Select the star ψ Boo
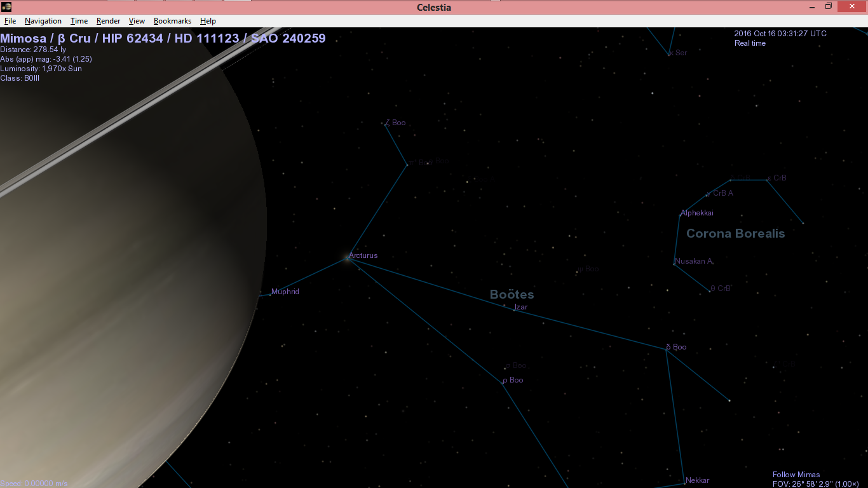Viewport: 868px width, 488px height. pos(588,269)
